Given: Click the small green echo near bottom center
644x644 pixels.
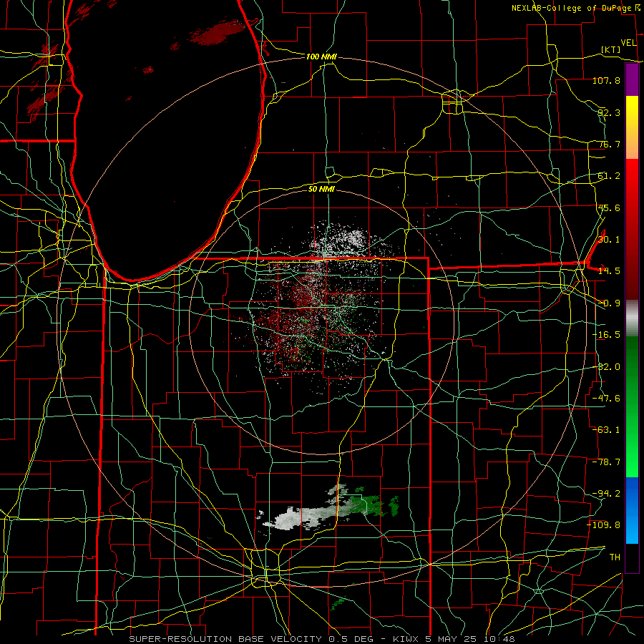Looking at the screenshot, I should [338, 602].
